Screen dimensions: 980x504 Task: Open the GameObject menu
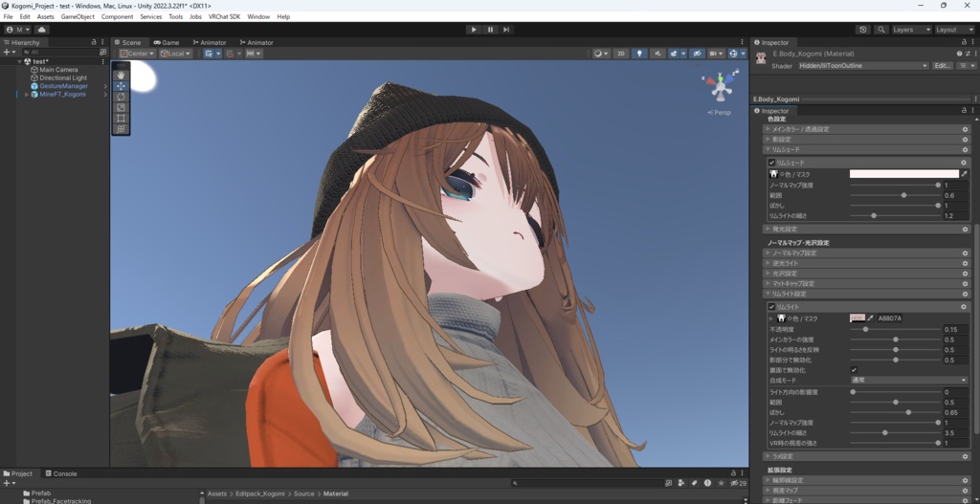(x=78, y=17)
